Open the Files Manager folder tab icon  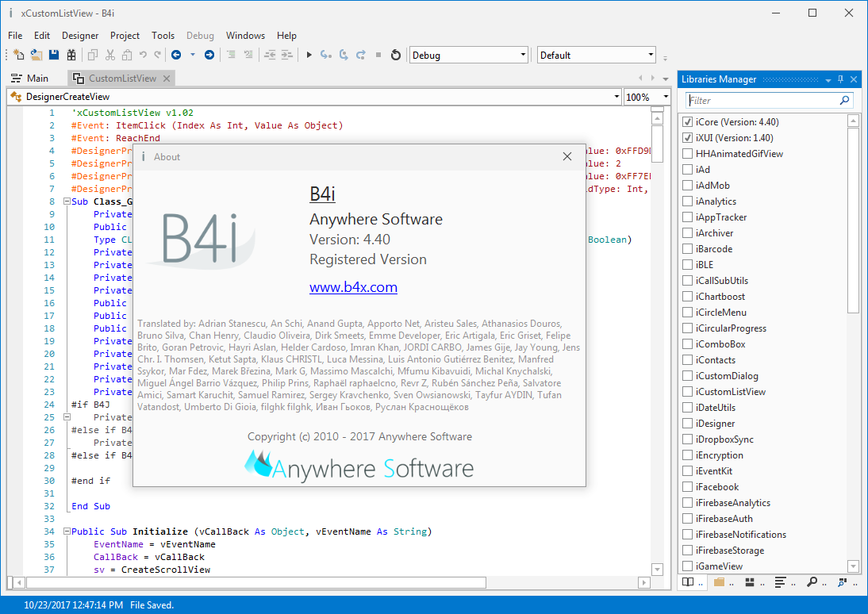click(x=719, y=582)
